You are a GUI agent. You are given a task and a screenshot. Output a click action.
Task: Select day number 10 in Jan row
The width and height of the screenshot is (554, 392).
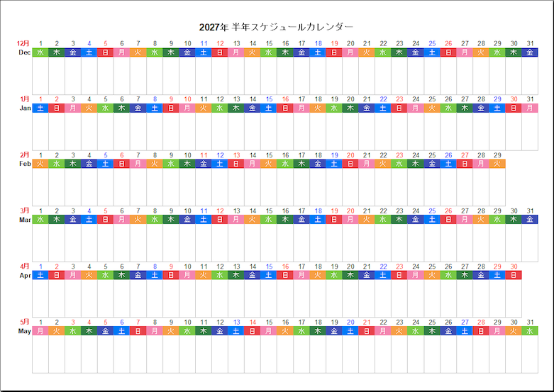click(187, 99)
